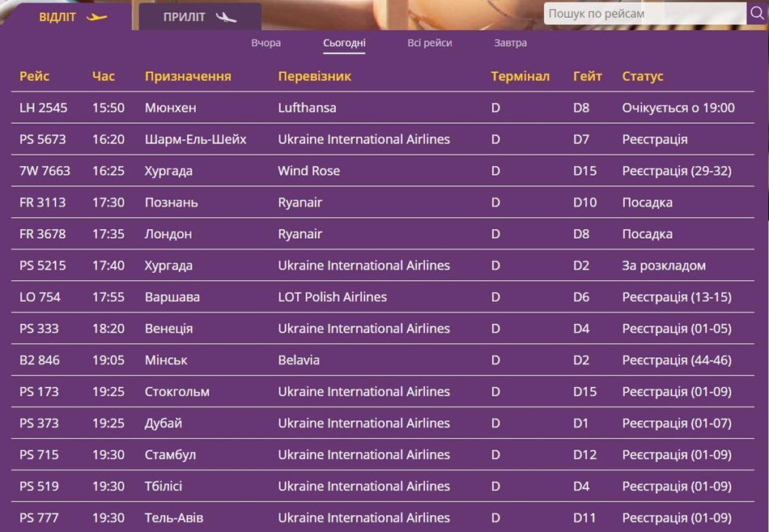This screenshot has width=769, height=532.
Task: Select flight PS 333
Action: tap(383, 328)
